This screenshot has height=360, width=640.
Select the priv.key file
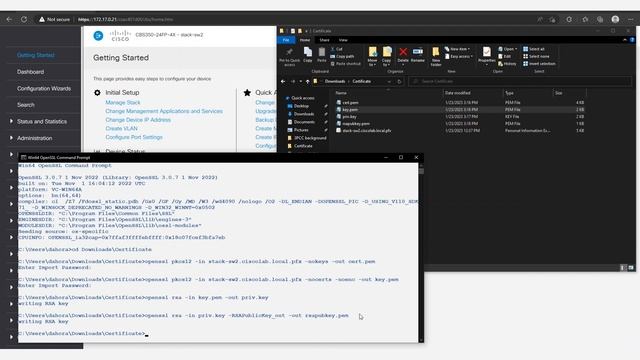pyautogui.click(x=349, y=116)
